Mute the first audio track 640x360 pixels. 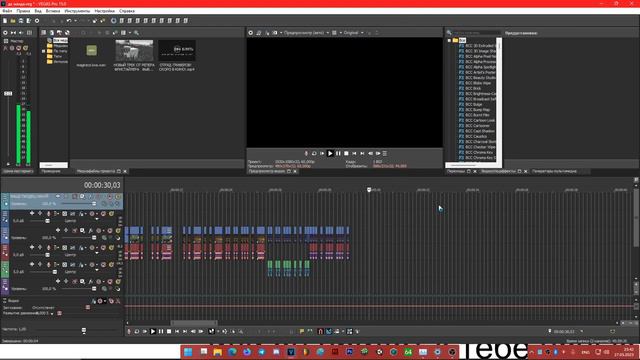tap(103, 213)
